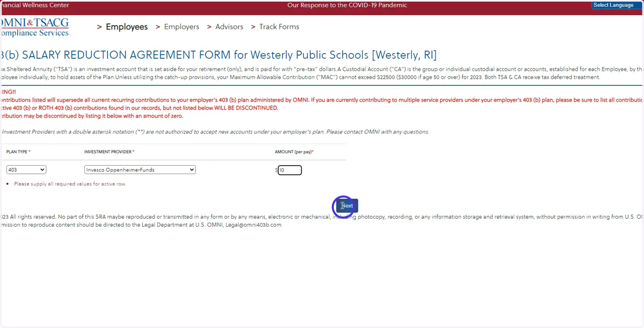Click the Next button
Image resolution: width=644 pixels, height=328 pixels.
347,206
